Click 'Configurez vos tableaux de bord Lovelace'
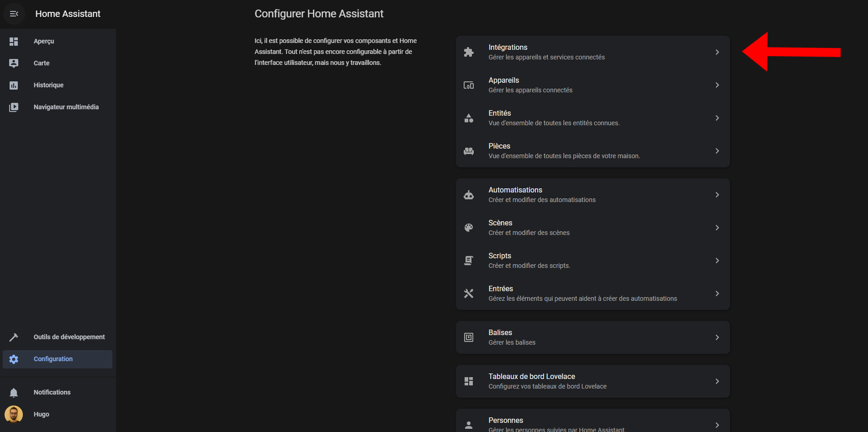Screen dimensions: 868x432 click(x=547, y=386)
